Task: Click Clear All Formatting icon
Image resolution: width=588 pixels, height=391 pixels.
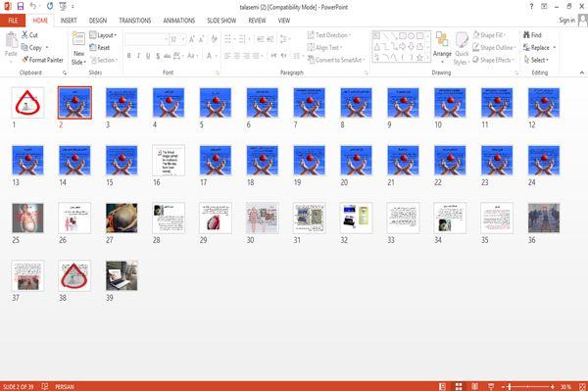Action: coord(214,39)
